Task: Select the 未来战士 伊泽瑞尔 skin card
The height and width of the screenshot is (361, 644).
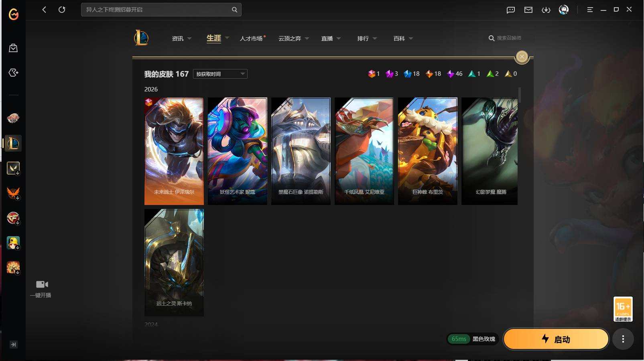Action: 174,151
